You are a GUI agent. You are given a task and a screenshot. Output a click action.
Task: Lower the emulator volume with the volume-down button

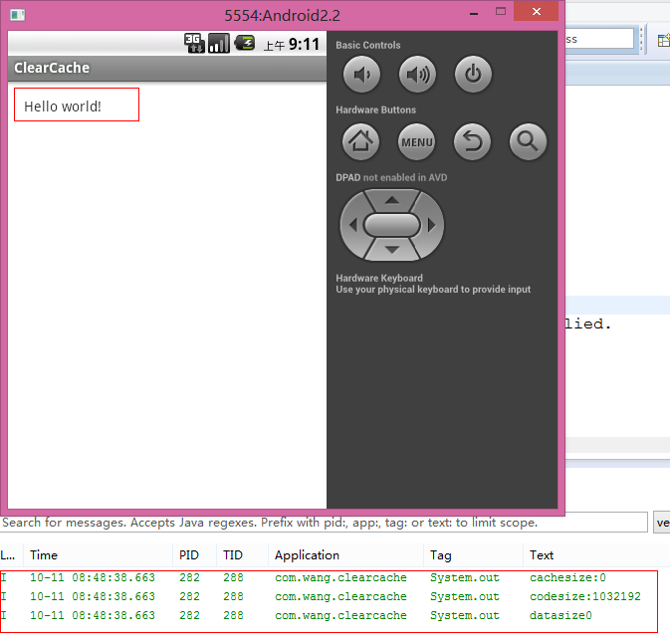pyautogui.click(x=361, y=74)
